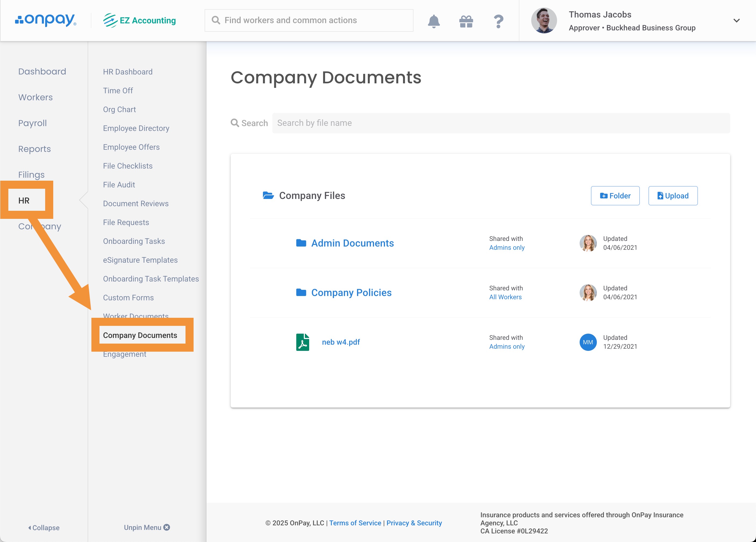The width and height of the screenshot is (756, 542).
Task: Create a new Folder button
Action: (615, 196)
